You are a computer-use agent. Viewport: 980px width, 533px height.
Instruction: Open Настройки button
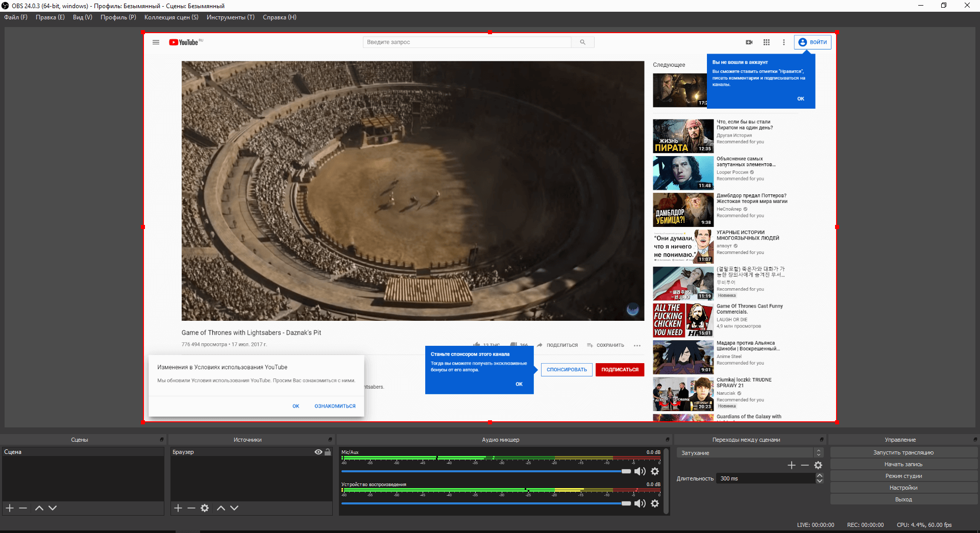pyautogui.click(x=903, y=488)
